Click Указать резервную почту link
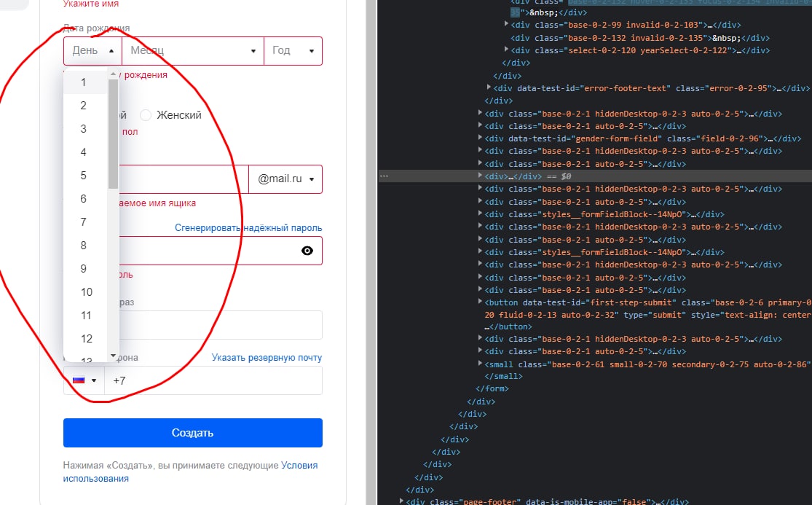Viewport: 812px width, 505px height. tap(267, 357)
